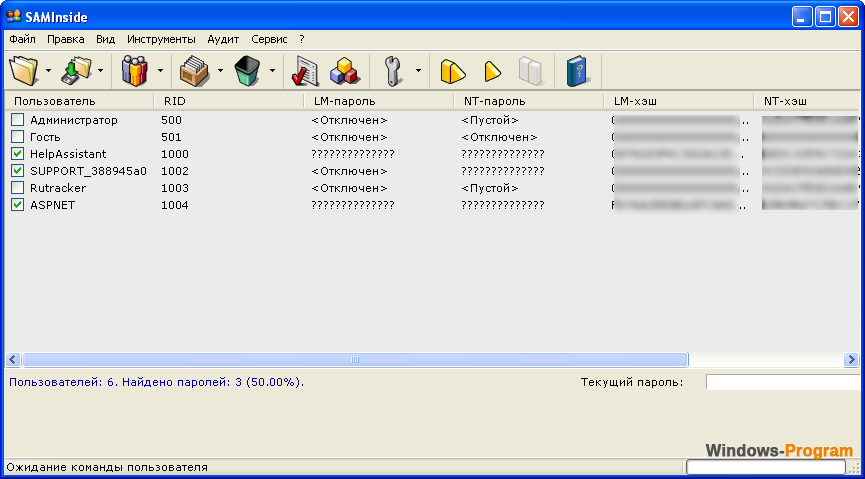This screenshot has height=479, width=865.
Task: Open the Правка menu
Action: pyautogui.click(x=66, y=39)
